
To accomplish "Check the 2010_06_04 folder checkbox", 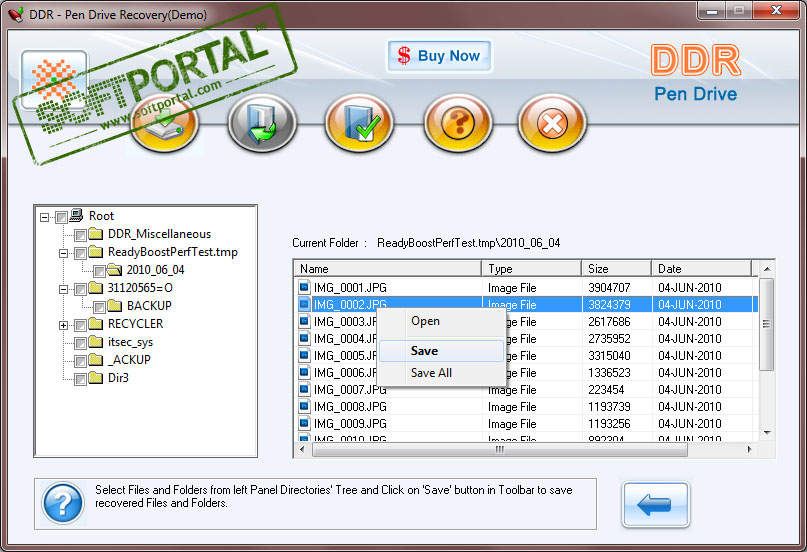I will tap(99, 272).
